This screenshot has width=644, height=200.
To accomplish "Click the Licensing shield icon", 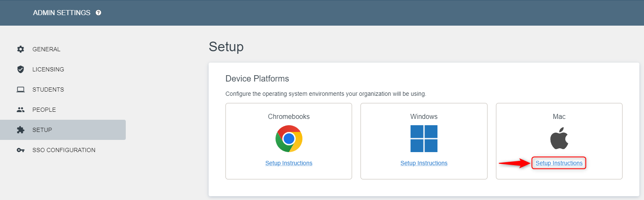I will [x=21, y=69].
